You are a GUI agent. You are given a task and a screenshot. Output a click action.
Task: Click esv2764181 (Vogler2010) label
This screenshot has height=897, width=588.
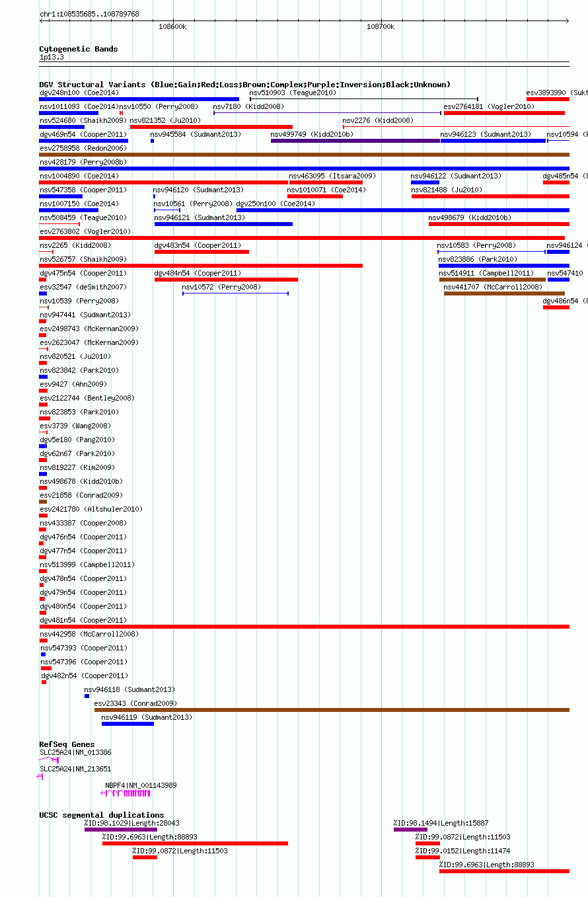pos(490,107)
